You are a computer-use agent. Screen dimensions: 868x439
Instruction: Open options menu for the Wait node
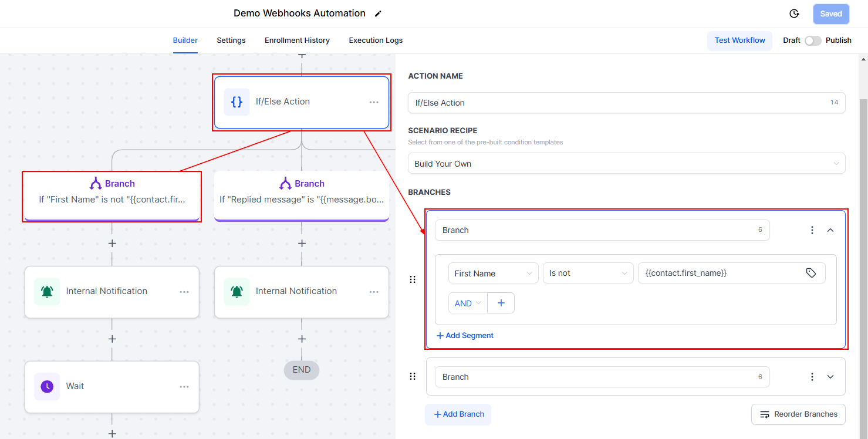184,387
